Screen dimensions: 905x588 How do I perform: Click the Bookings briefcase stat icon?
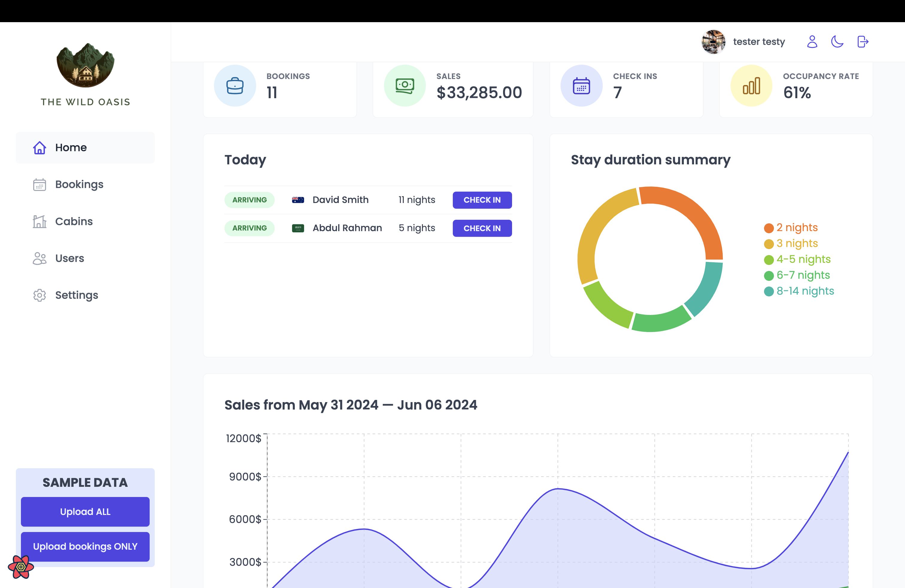click(x=235, y=86)
